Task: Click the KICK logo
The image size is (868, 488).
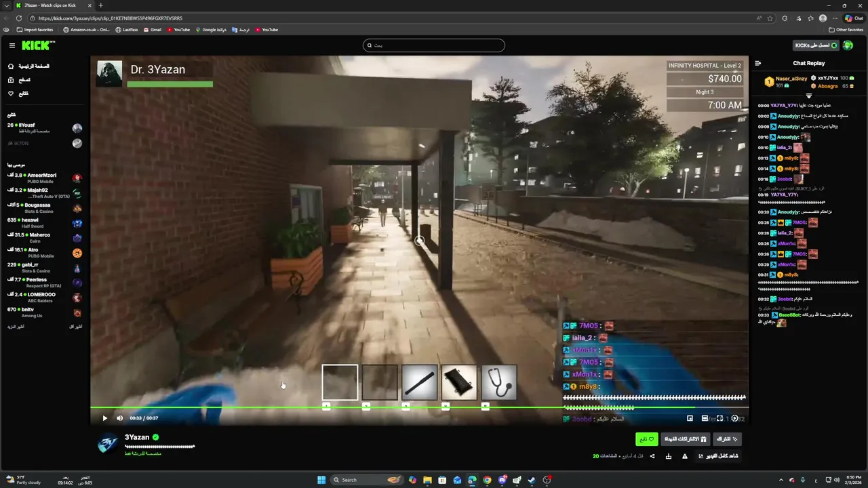Action: [x=37, y=45]
